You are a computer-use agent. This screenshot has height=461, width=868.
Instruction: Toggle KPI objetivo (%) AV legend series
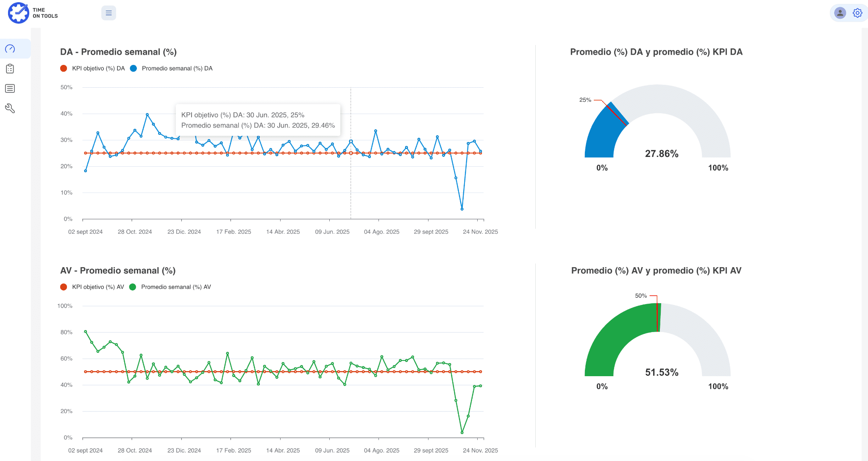click(92, 287)
